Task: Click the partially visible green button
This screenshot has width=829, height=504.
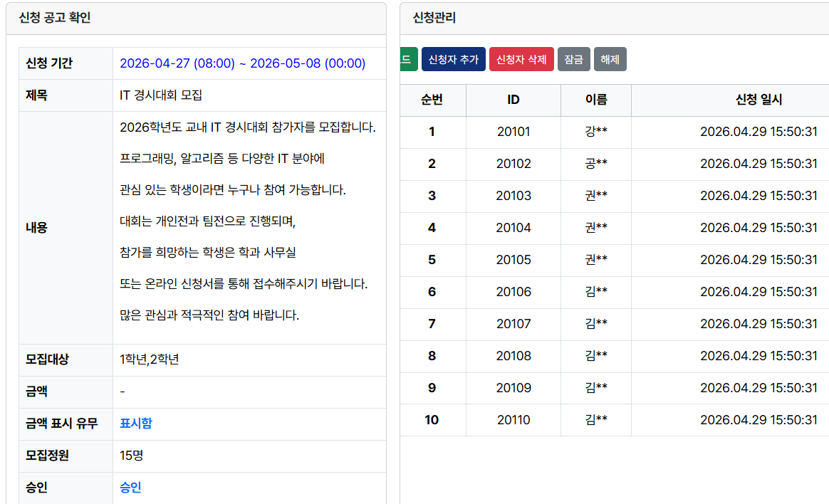Action: click(409, 59)
